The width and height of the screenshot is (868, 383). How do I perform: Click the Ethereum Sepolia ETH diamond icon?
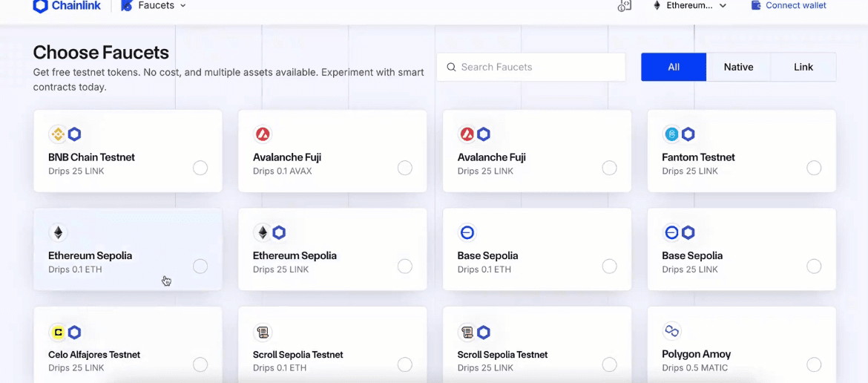(x=58, y=233)
